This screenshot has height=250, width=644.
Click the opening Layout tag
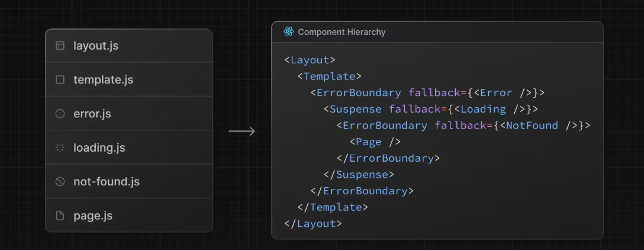tap(310, 60)
